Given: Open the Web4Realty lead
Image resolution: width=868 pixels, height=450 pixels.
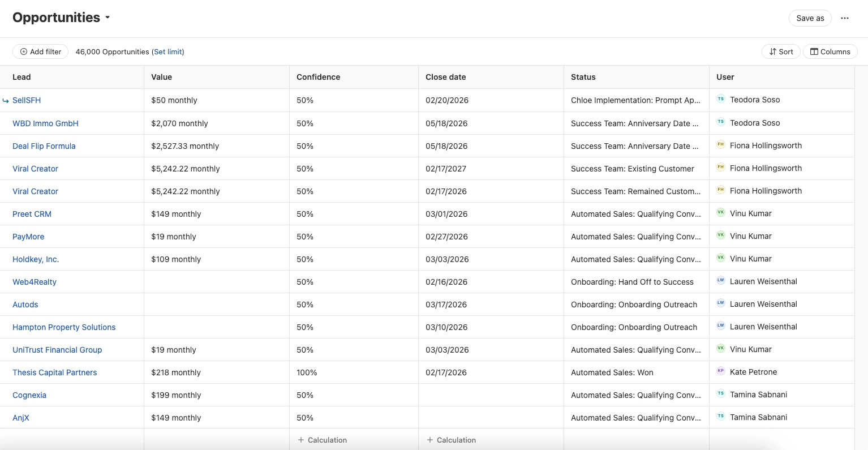Looking at the screenshot, I should (x=35, y=282).
